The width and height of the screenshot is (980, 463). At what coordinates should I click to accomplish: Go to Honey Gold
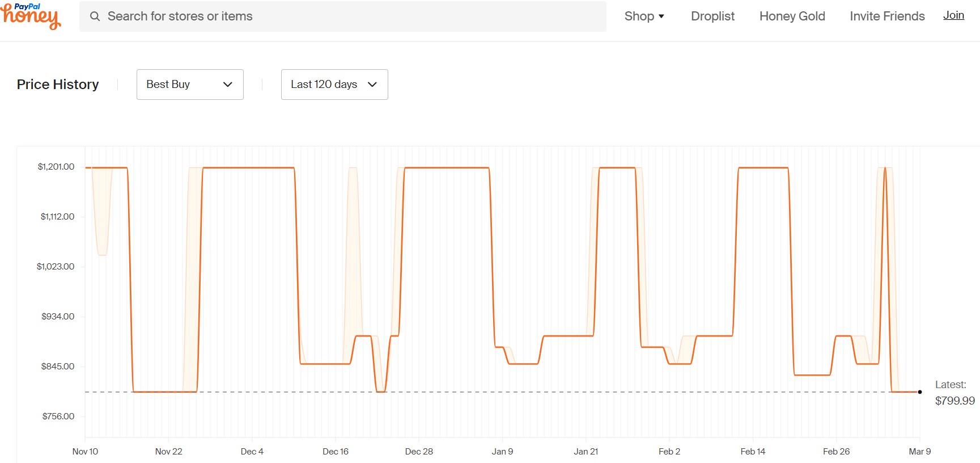(x=792, y=16)
